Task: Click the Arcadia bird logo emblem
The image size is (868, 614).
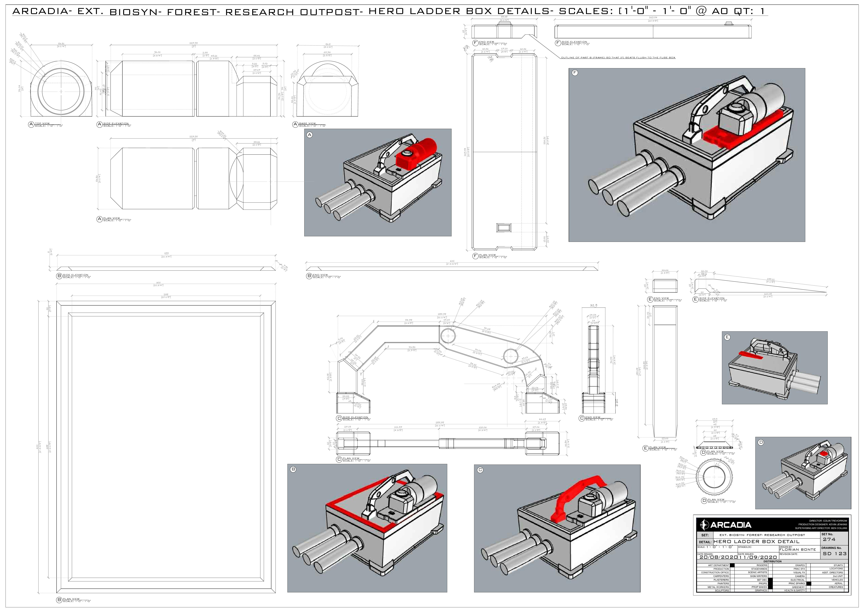Action: [x=704, y=525]
